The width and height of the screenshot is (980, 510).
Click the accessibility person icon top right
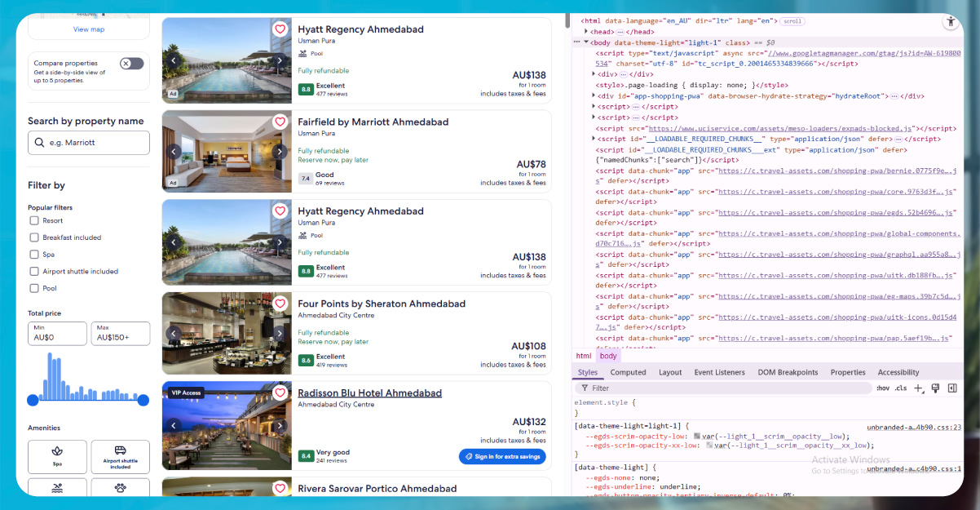pyautogui.click(x=951, y=22)
